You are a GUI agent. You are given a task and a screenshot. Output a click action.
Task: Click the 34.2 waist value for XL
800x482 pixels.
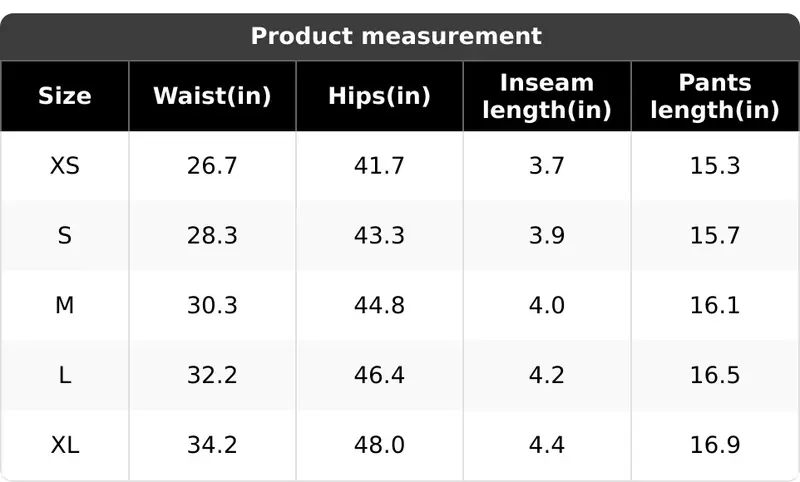point(212,445)
